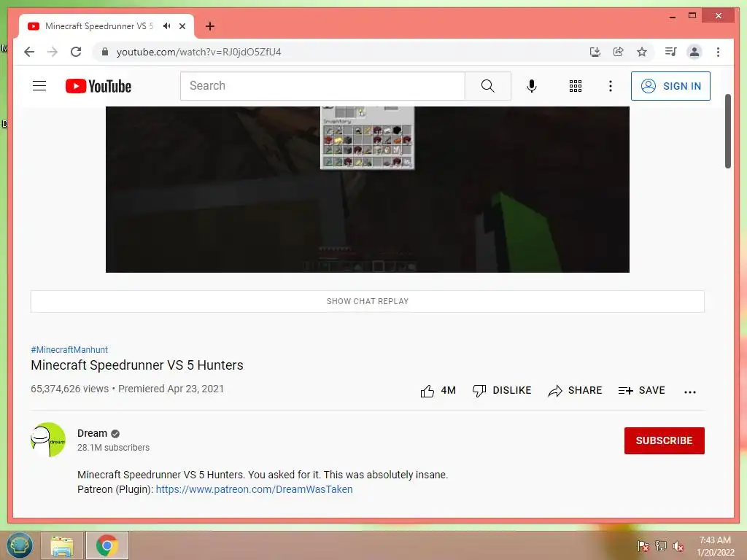Select the Minecraft Speedrunner tab
Image resolution: width=747 pixels, height=560 pixels.
point(99,26)
